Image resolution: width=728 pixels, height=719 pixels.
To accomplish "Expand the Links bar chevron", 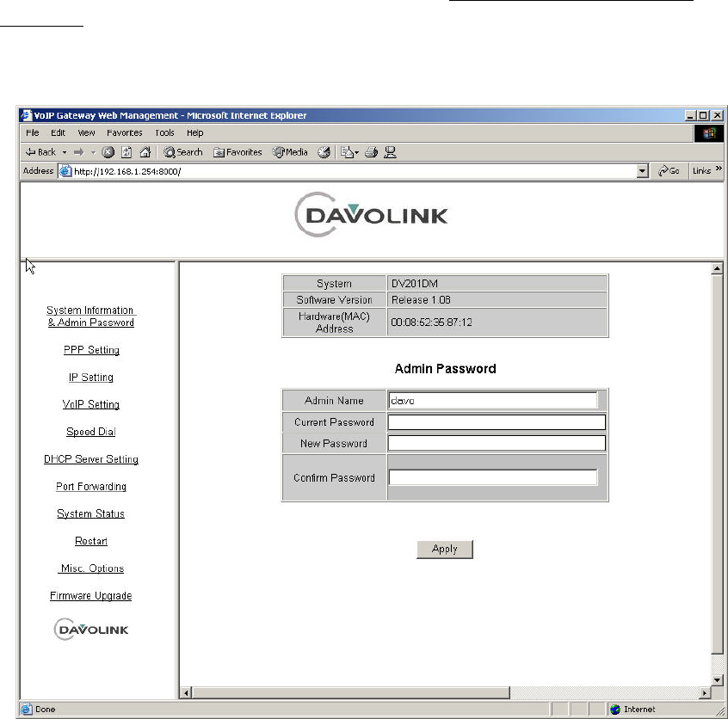I will click(719, 169).
